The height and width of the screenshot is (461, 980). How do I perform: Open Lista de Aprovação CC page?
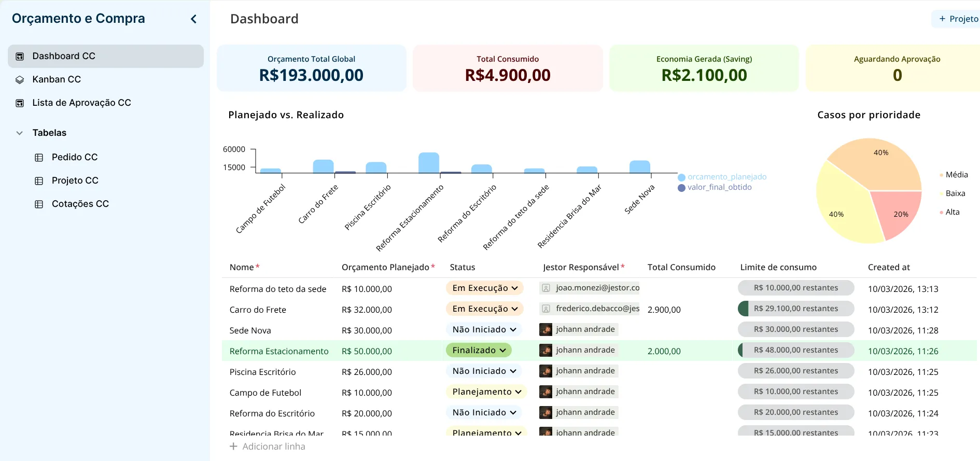(81, 103)
